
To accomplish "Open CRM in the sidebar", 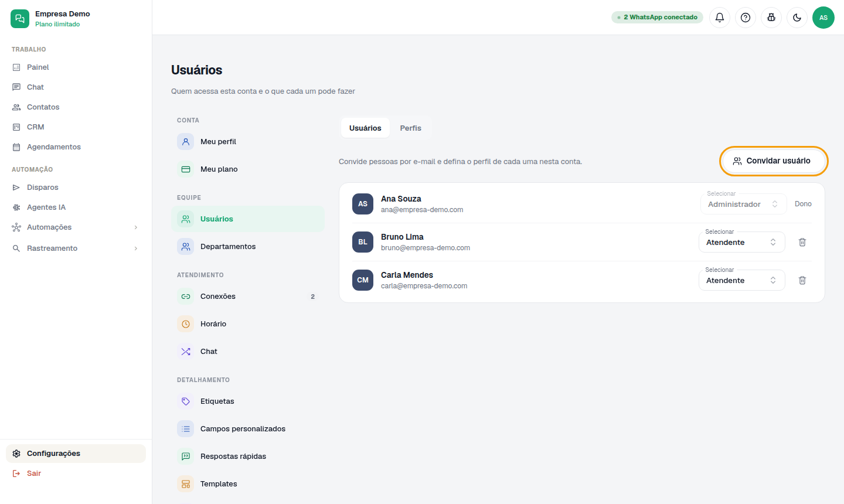I will pyautogui.click(x=76, y=127).
